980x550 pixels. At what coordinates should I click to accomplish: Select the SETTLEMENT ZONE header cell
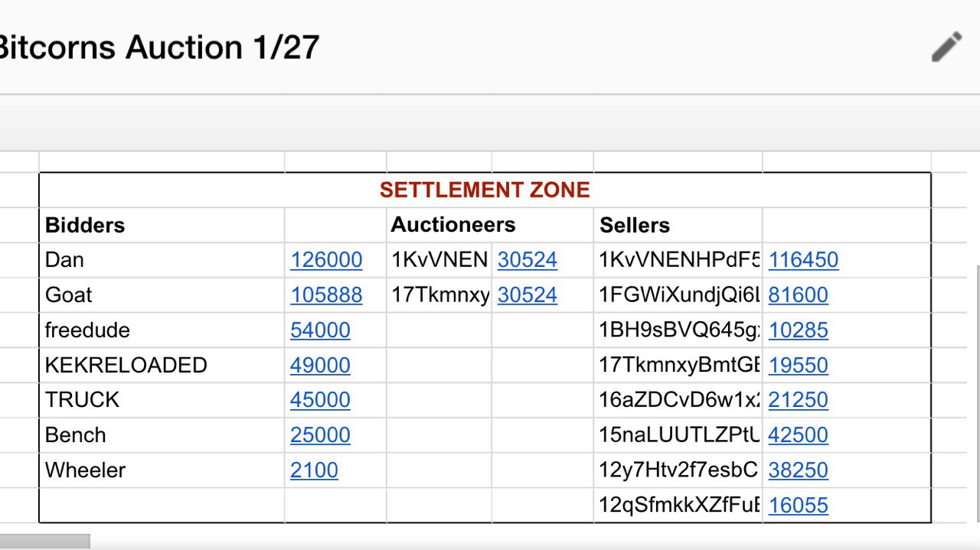coord(485,190)
